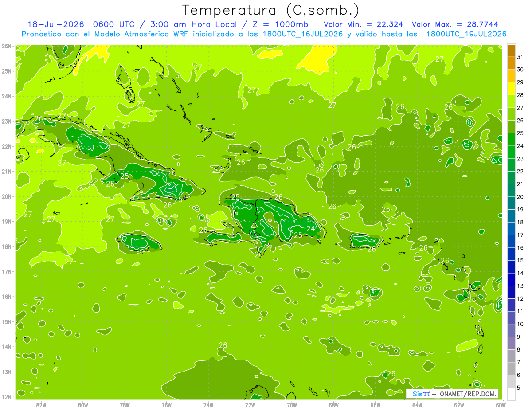Pick the yellow legend band between 28 and 29
This screenshot has width=532, height=411.
[x=512, y=89]
